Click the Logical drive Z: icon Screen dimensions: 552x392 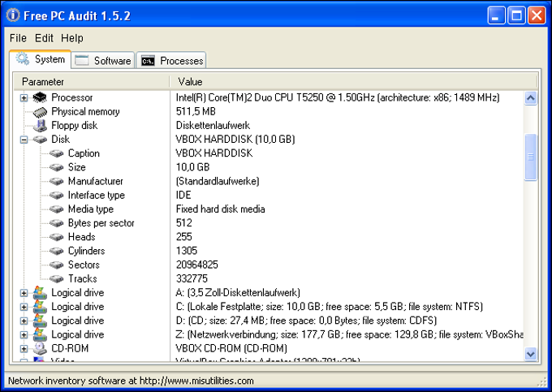40,334
